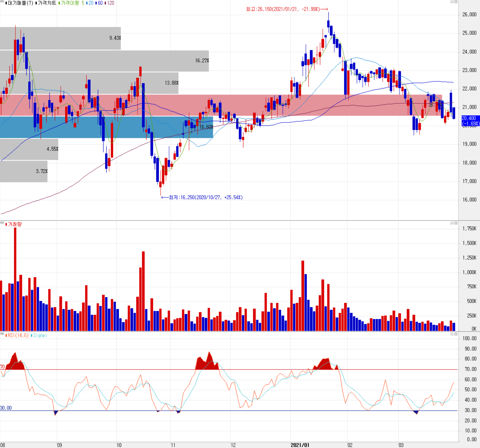Select the 가격차트 legend label
480x448 pixels.
click(x=46, y=3)
